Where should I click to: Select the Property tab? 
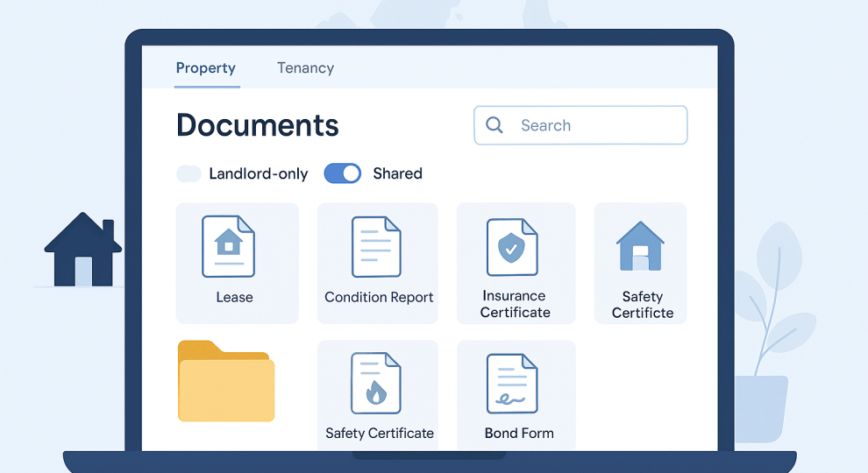point(206,67)
